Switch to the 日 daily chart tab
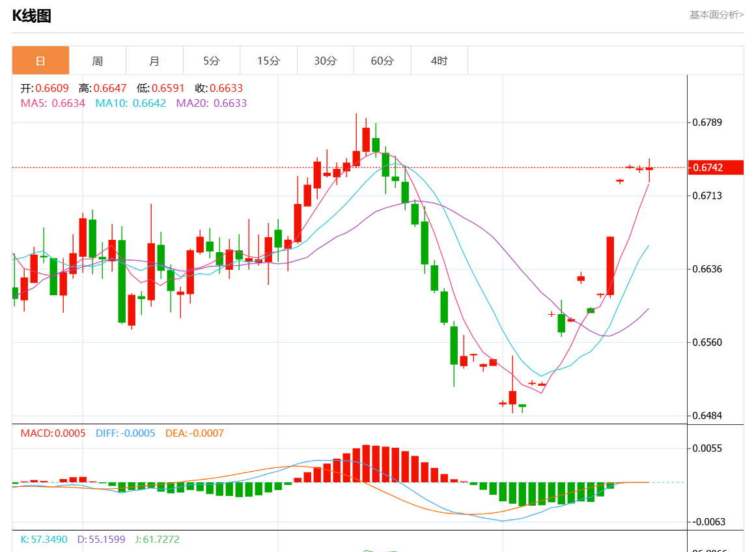Viewport: 756px width, 552px height. pyautogui.click(x=40, y=61)
